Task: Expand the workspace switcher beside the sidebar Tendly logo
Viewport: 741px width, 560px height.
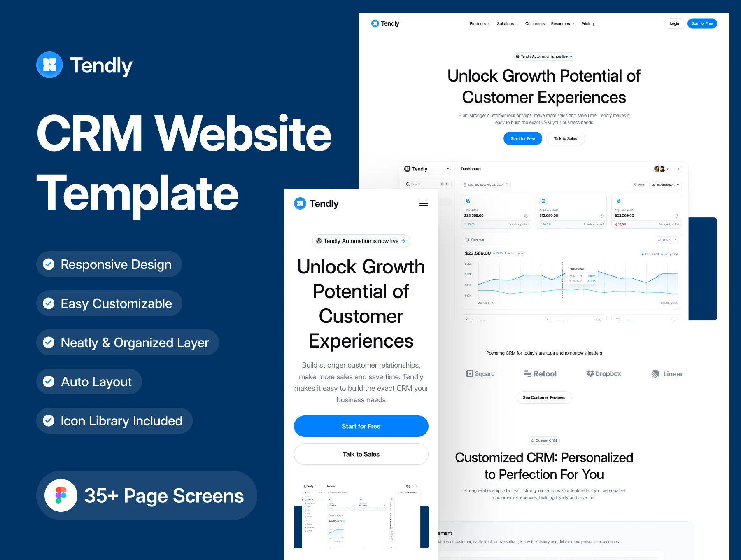Action: [x=448, y=169]
